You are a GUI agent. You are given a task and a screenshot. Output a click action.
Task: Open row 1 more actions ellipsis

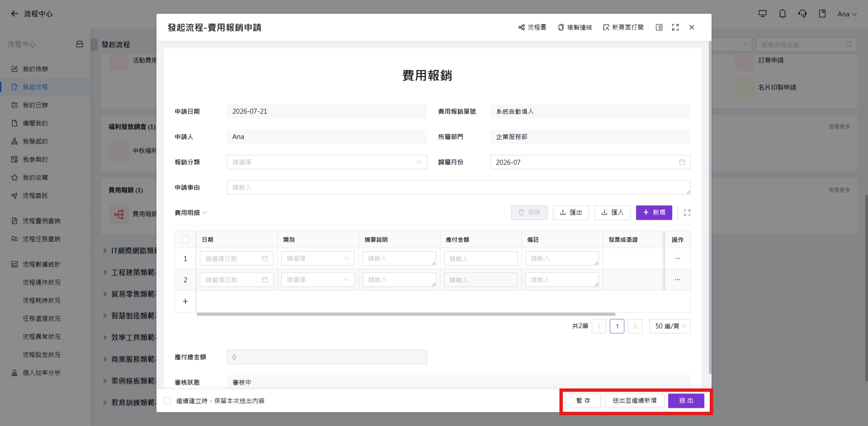678,259
